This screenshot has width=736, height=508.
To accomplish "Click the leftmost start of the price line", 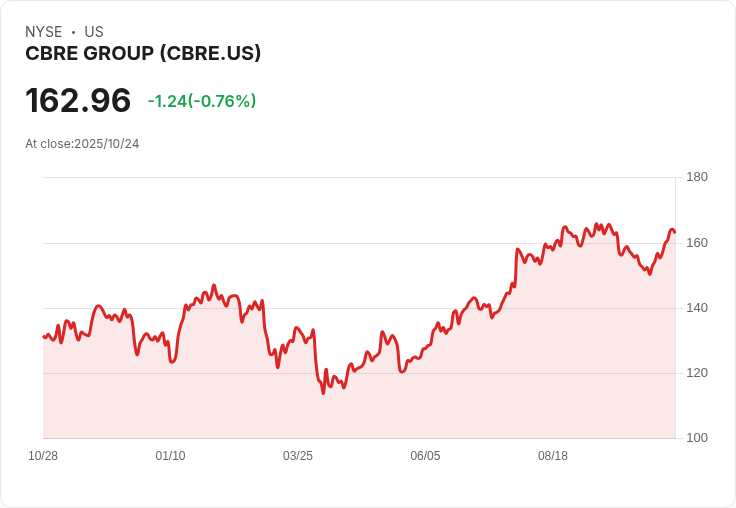I will tap(44, 336).
